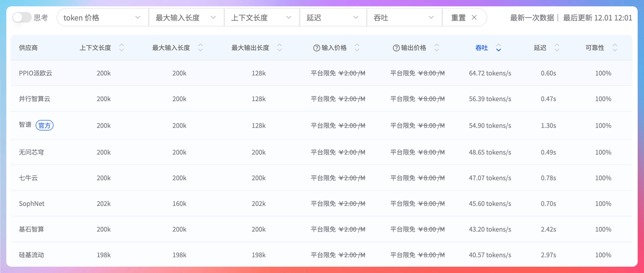The width and height of the screenshot is (644, 273).
Task: Toggle the 思考 thinking switch
Action: 22,18
